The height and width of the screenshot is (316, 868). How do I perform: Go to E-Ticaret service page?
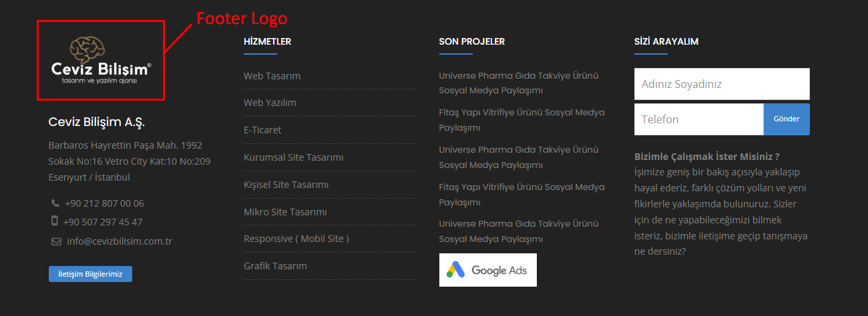(262, 130)
